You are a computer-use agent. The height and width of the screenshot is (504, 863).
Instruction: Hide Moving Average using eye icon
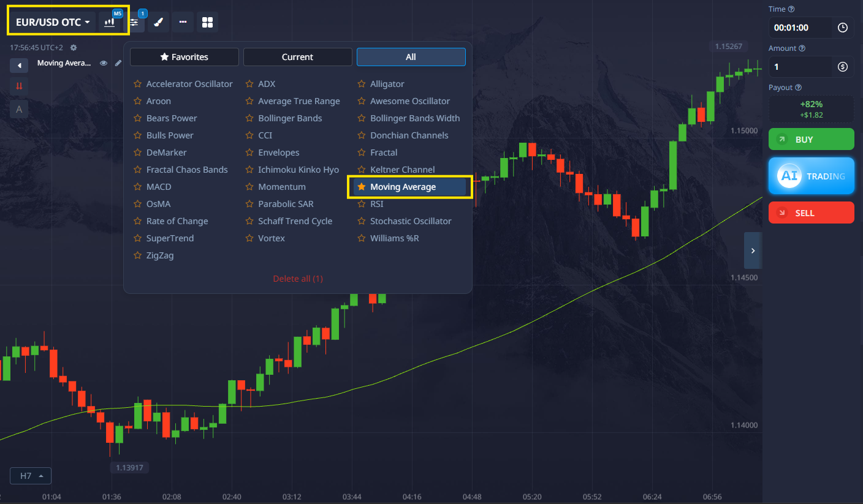pyautogui.click(x=104, y=63)
